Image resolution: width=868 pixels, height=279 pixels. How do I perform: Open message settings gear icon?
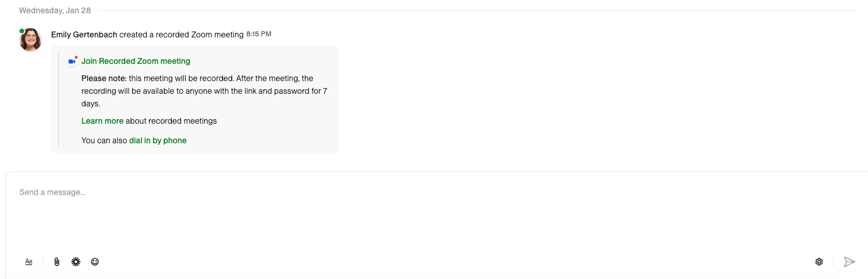[819, 262]
